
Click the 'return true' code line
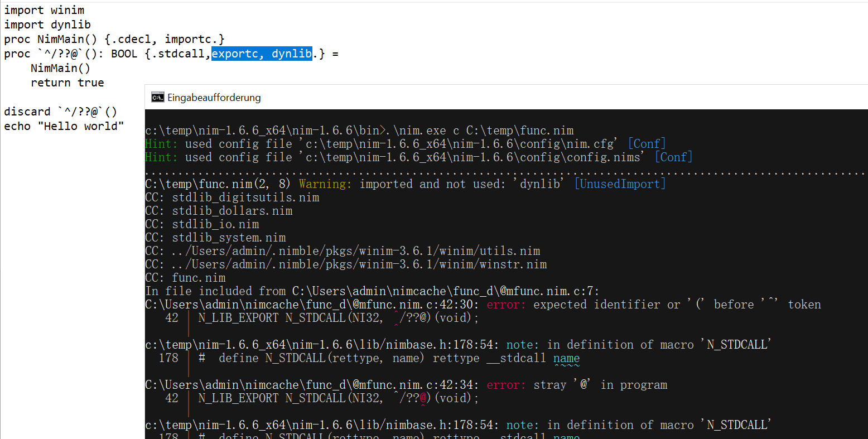click(67, 82)
